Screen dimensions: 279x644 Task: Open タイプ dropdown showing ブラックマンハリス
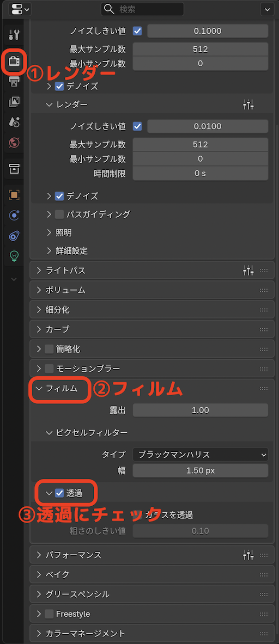[x=201, y=455]
